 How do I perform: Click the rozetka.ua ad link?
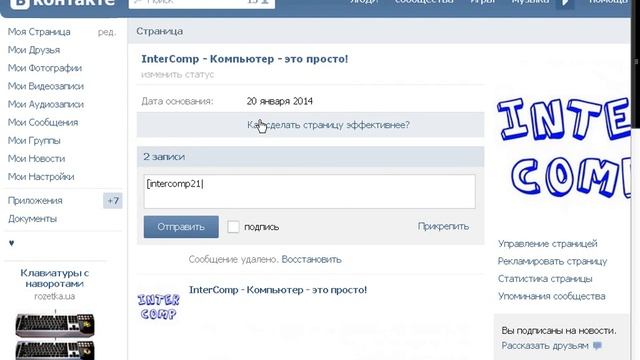55,296
